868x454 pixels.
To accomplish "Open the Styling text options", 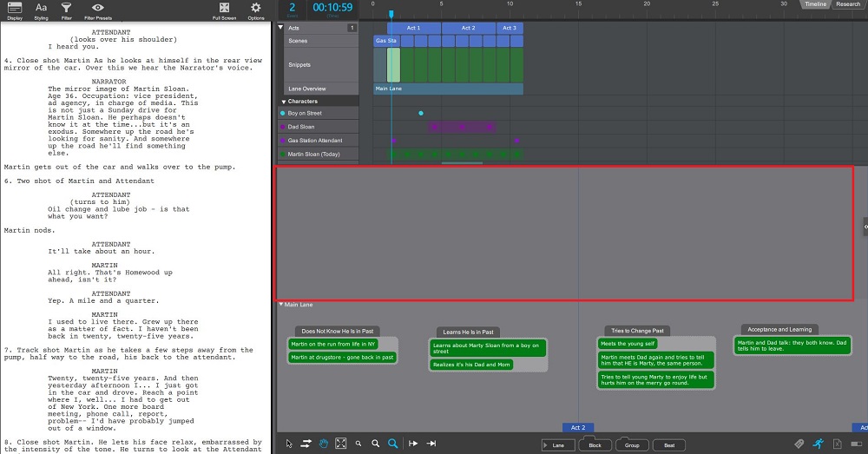I will [x=41, y=9].
